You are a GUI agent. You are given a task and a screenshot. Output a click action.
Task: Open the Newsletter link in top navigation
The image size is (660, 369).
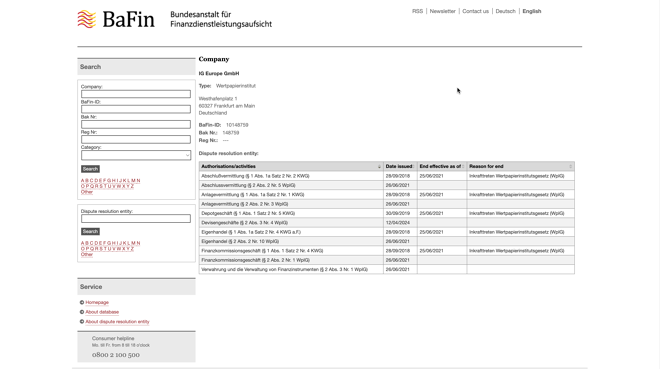[x=442, y=11]
